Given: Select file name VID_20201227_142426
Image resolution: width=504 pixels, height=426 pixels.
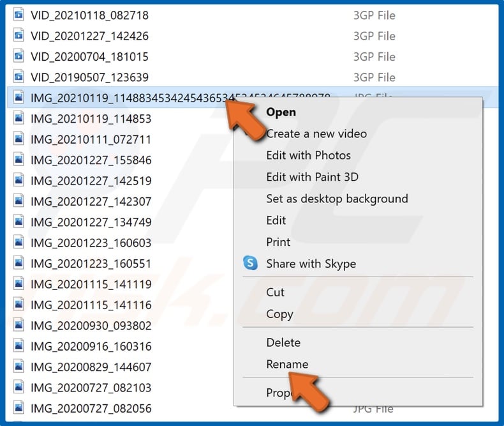Looking at the screenshot, I should click(90, 36).
